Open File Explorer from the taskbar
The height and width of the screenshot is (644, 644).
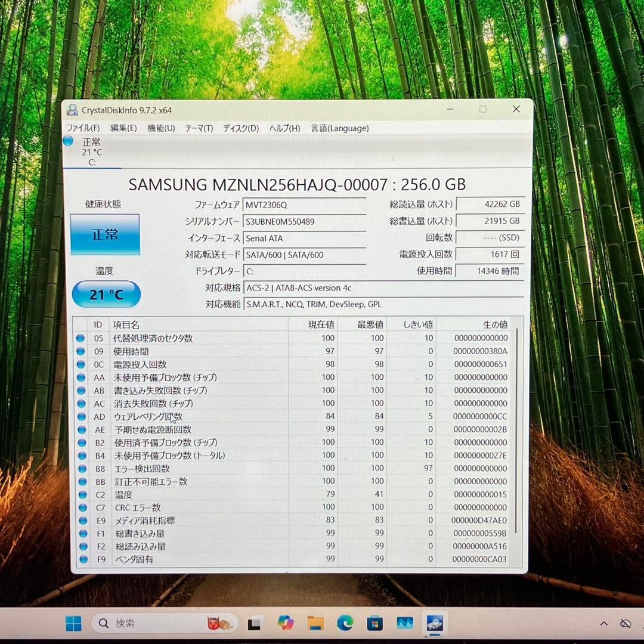click(315, 624)
